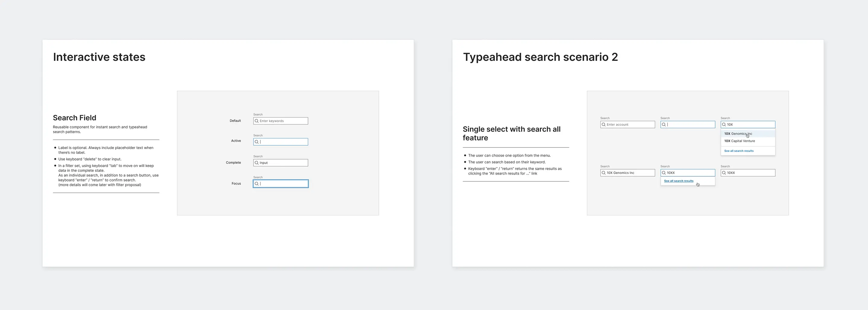
Task: Click the search icon in the Active state field
Action: click(x=256, y=142)
